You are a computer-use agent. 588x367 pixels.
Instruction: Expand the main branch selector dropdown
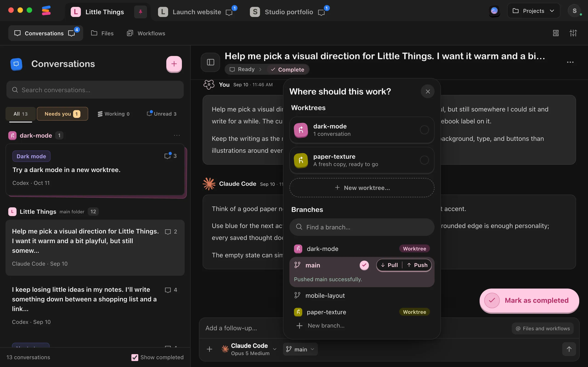coord(300,349)
